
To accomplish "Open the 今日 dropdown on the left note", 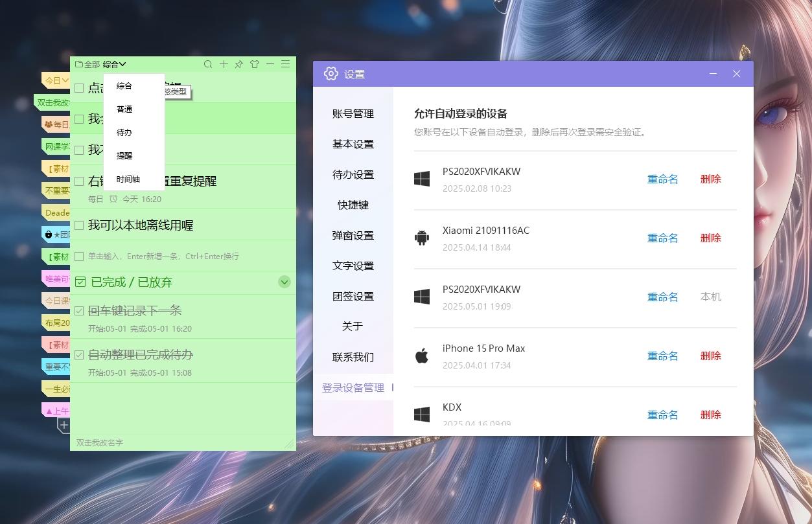I will point(58,80).
